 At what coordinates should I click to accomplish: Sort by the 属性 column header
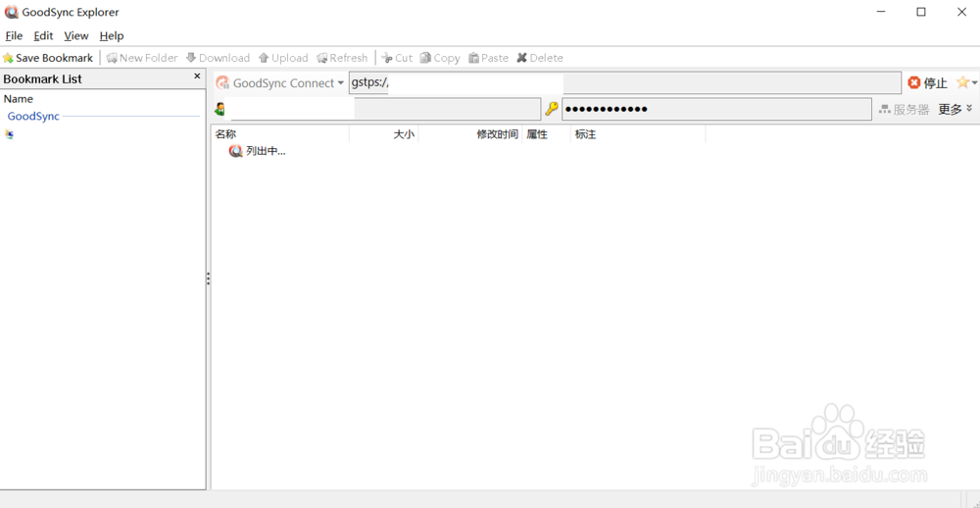546,134
